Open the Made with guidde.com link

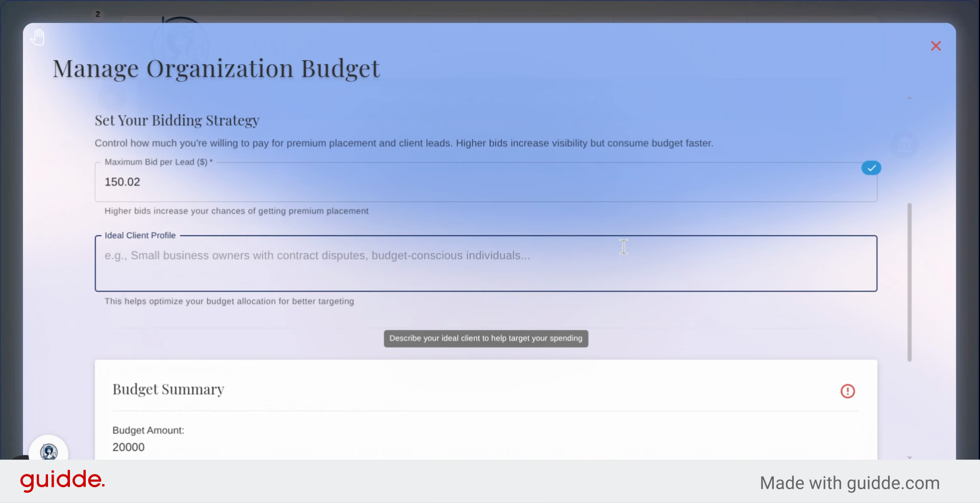[x=849, y=483]
